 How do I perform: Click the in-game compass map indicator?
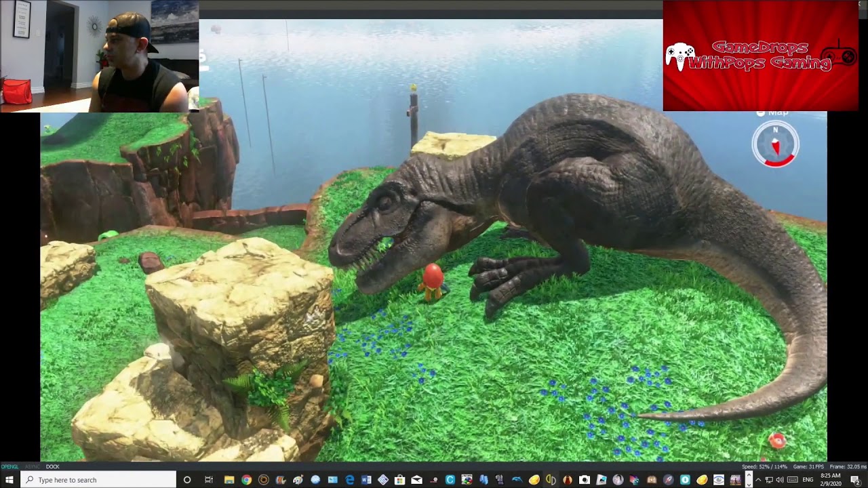(x=776, y=144)
